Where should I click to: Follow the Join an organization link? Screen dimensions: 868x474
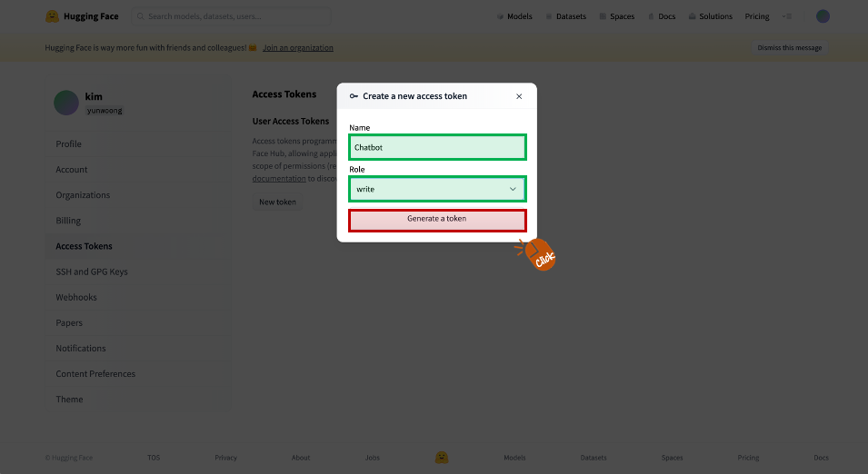pyautogui.click(x=298, y=47)
